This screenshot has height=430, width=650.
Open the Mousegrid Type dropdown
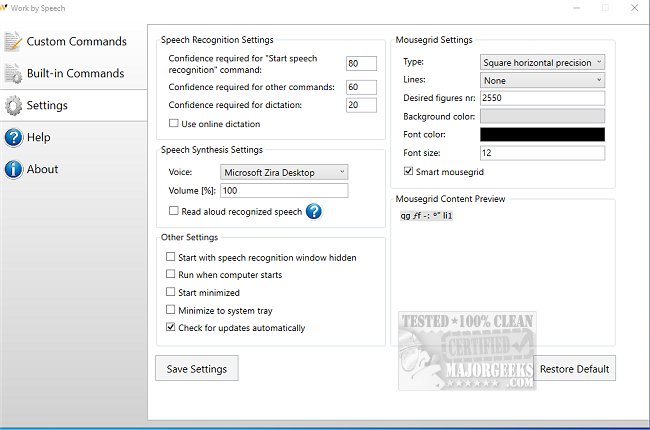click(x=542, y=62)
